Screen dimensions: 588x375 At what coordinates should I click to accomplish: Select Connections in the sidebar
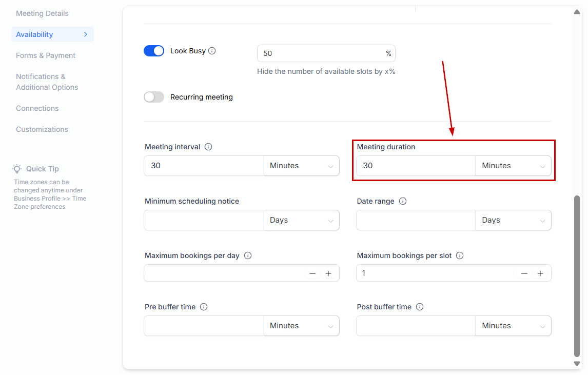(37, 108)
